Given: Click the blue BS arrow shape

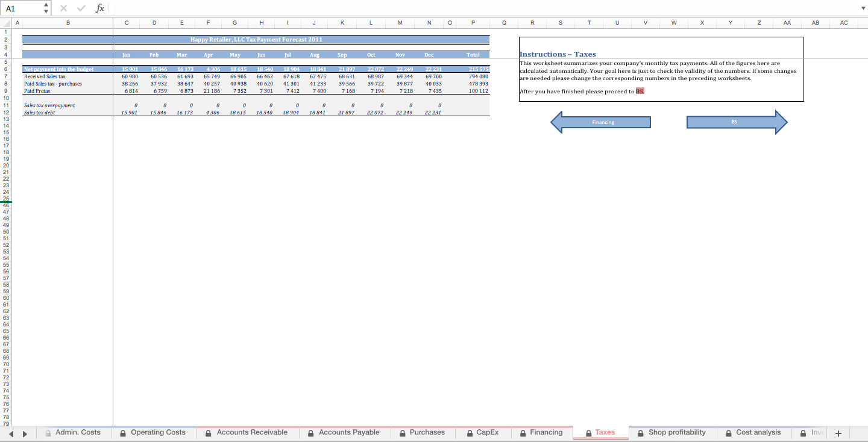Looking at the screenshot, I should click(734, 122).
